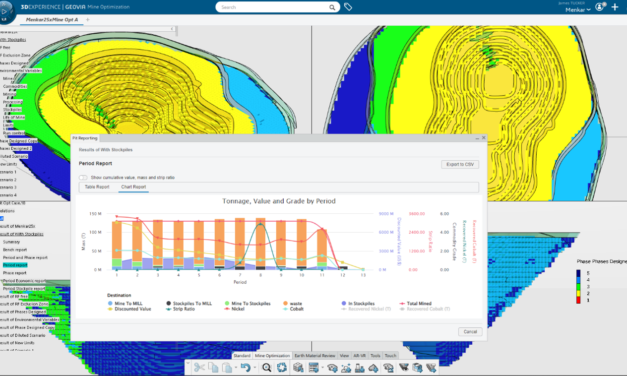
Task: Click the first pit shell arrow icon
Action: 332,367
